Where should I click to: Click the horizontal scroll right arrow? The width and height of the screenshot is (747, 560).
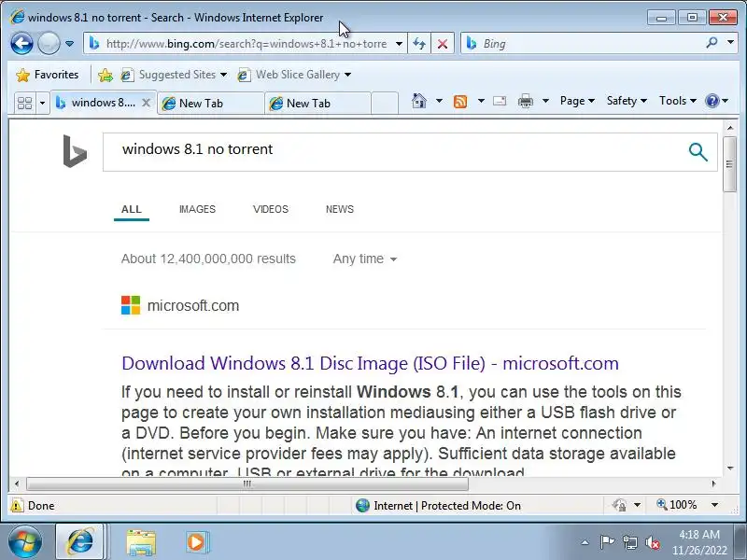coord(713,483)
